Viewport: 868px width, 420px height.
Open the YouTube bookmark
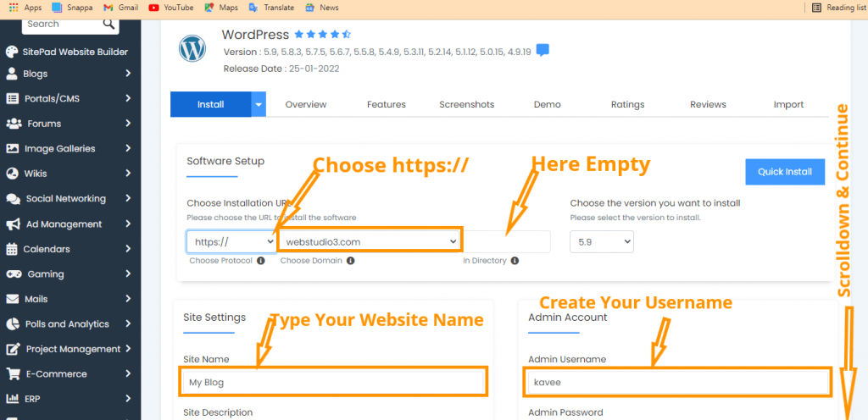(x=171, y=8)
